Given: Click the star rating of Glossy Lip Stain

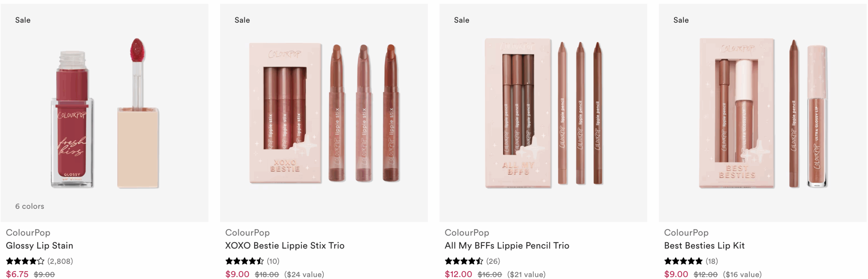Looking at the screenshot, I should click(x=25, y=261).
